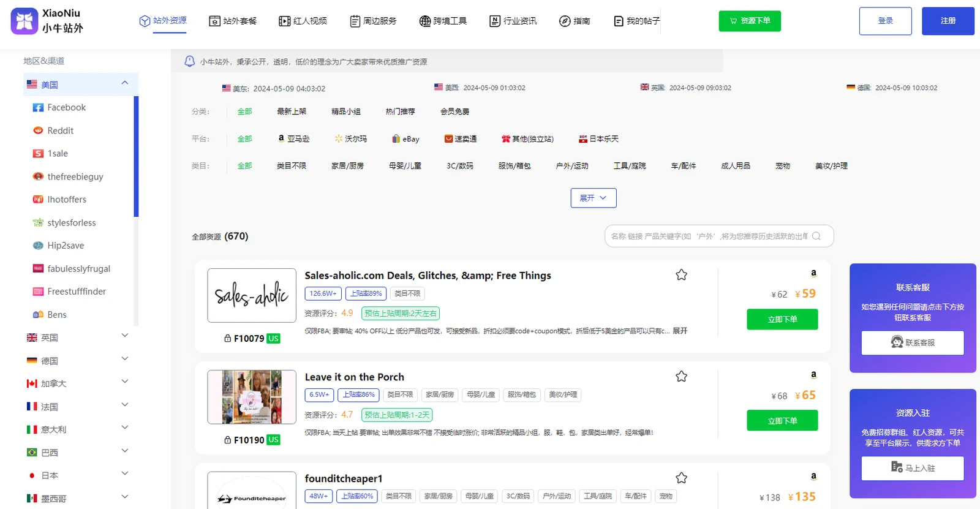
Task: Click 立即下单 for Sales-aholic.com listing
Action: pos(782,319)
